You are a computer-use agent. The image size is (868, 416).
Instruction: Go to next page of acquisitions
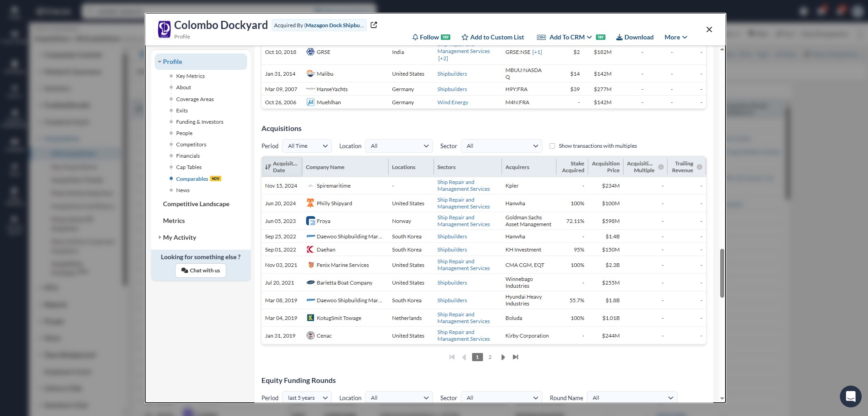[503, 357]
